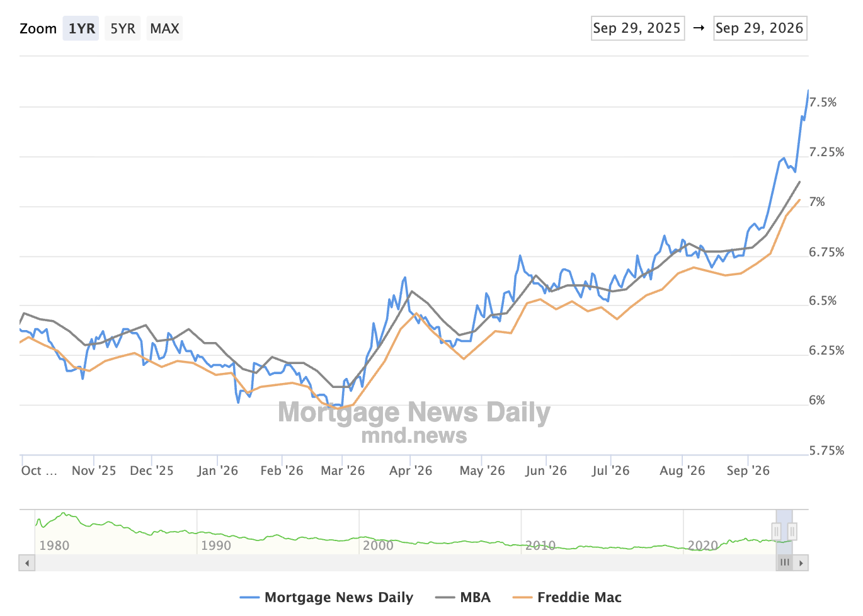The width and height of the screenshot is (863, 616).
Task: Click the 7% y-axis label
Action: 817,202
